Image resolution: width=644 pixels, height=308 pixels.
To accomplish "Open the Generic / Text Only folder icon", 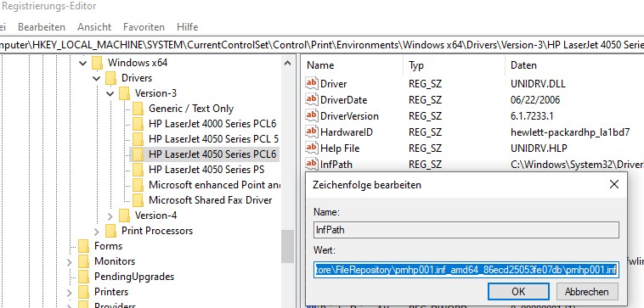I will 138,109.
